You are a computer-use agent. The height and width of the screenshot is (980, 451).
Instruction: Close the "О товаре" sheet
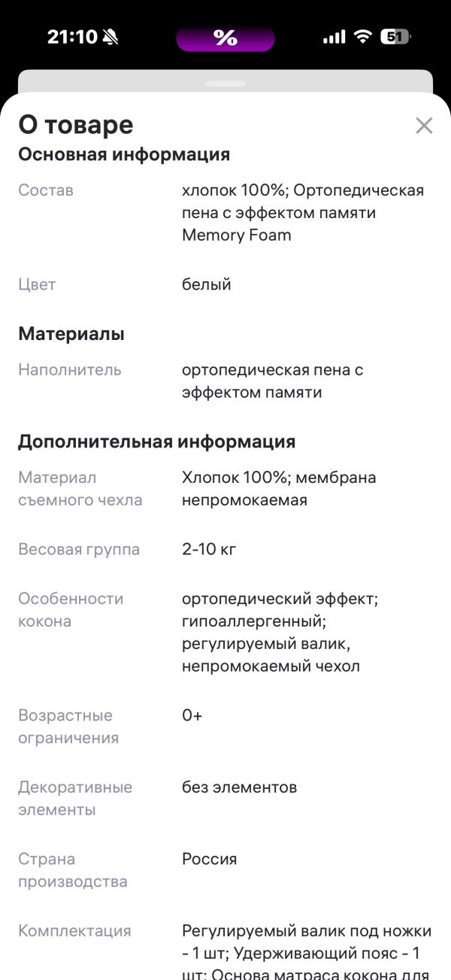point(423,126)
